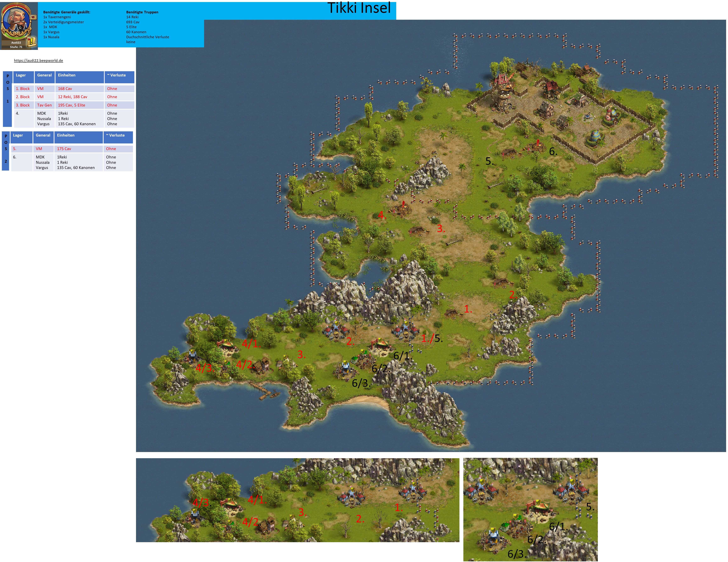Click the exclamation quest icon on avatar

pos(31,41)
